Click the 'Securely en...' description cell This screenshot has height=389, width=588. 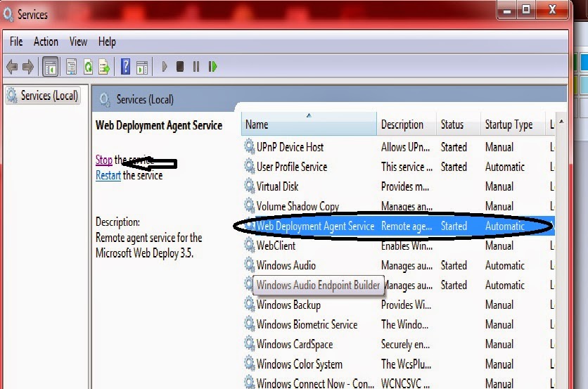pyautogui.click(x=405, y=345)
